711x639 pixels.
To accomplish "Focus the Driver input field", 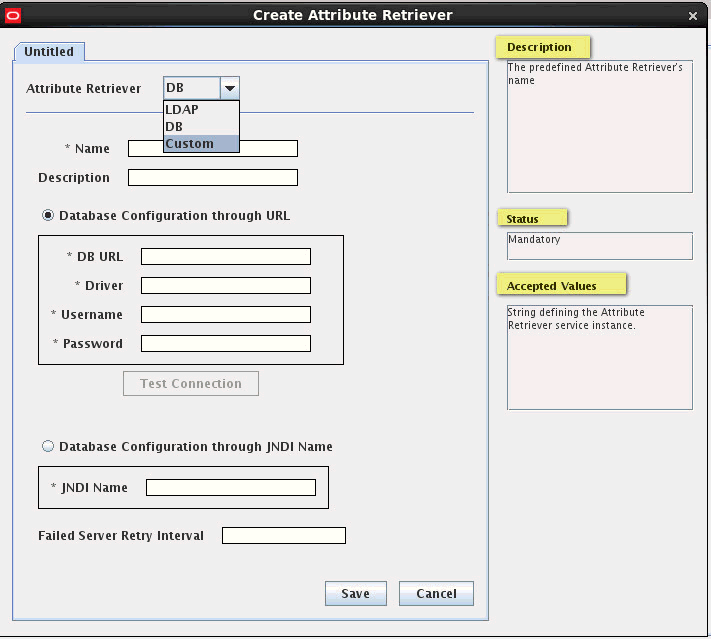I will click(226, 285).
